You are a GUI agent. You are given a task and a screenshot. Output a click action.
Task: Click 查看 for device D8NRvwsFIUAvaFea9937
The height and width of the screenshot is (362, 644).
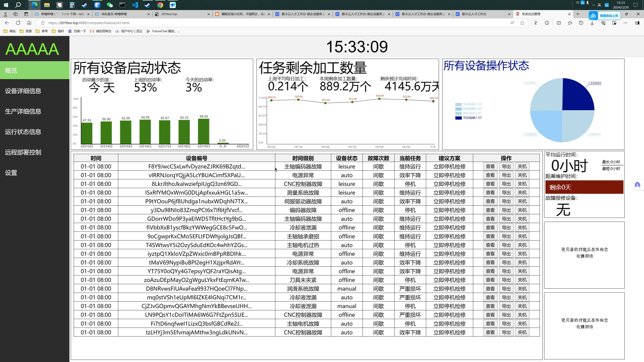tap(490, 289)
